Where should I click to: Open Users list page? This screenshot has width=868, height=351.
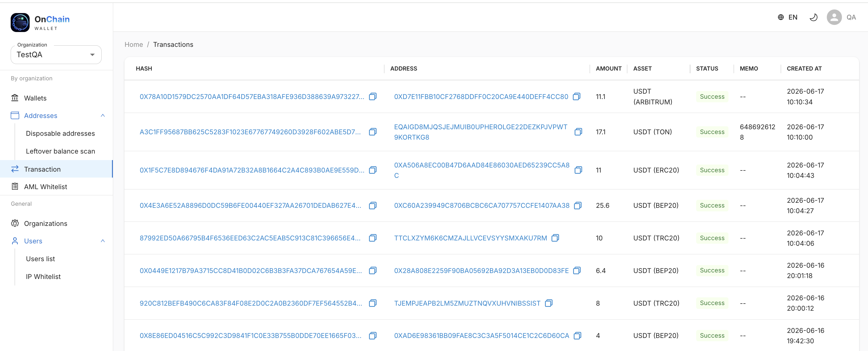point(40,259)
